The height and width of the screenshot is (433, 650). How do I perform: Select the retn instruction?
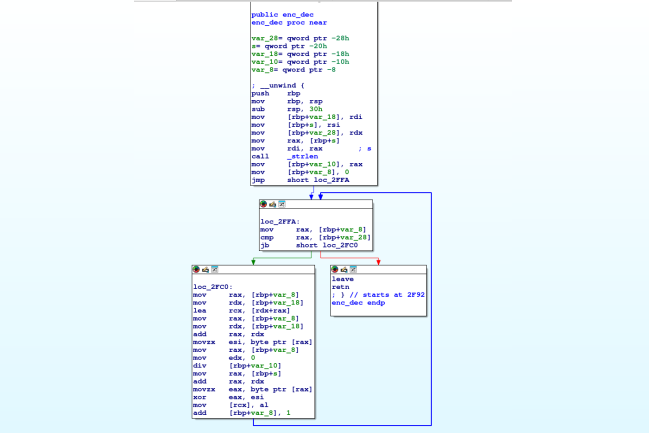coord(338,287)
